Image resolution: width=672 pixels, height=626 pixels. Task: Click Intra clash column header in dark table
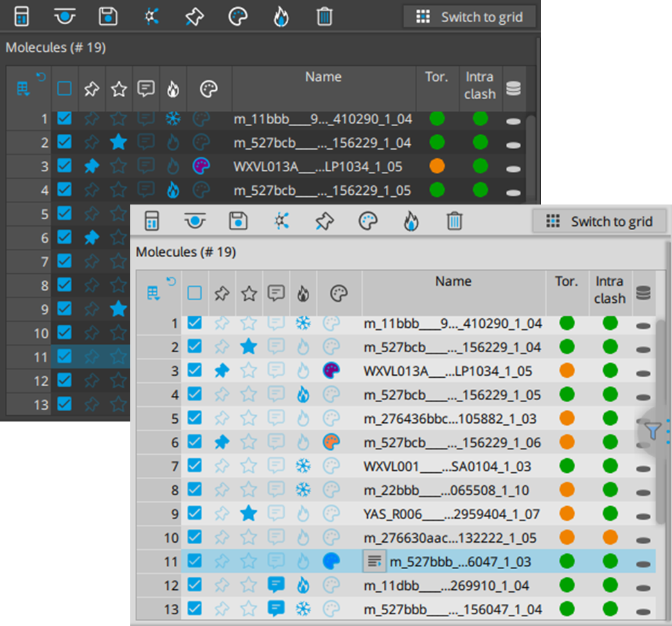pyautogui.click(x=480, y=88)
